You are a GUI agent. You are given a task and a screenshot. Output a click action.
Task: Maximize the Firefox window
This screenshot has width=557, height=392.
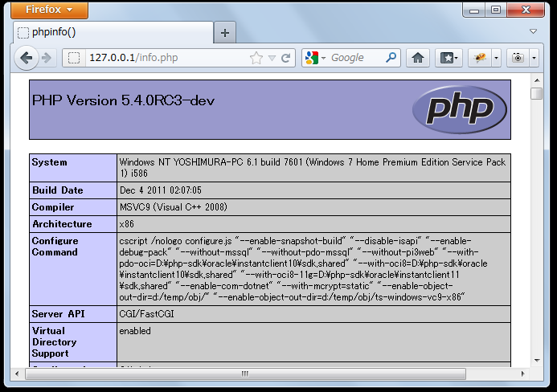496,10
